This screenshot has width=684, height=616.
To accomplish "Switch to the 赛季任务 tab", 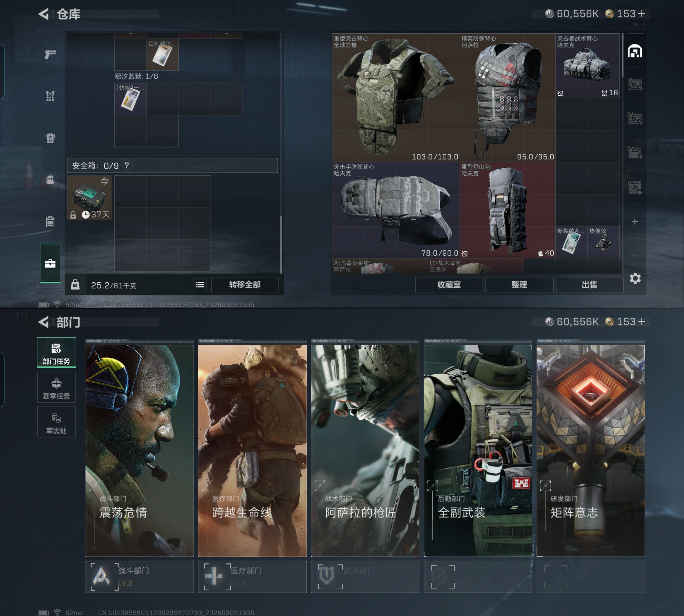I will click(x=56, y=388).
